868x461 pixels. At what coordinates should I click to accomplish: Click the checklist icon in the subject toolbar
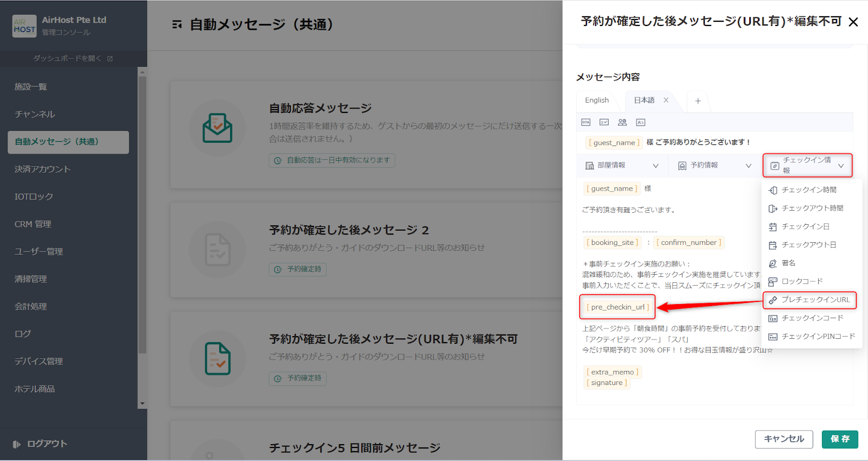604,122
